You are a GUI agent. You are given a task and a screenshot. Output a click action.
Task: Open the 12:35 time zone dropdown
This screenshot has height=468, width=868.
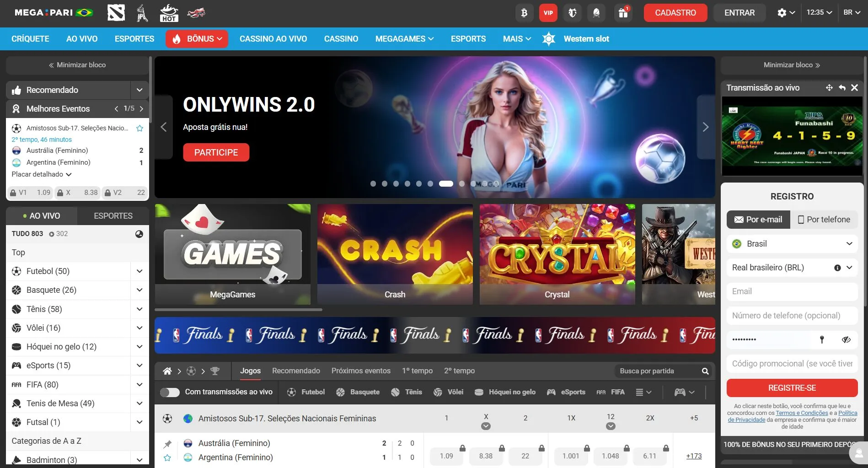click(x=819, y=13)
